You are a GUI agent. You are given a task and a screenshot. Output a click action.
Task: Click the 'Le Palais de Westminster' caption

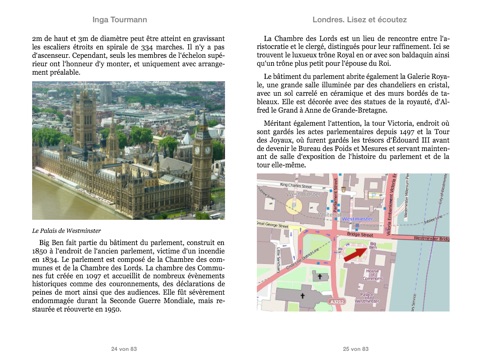(x=66, y=230)
